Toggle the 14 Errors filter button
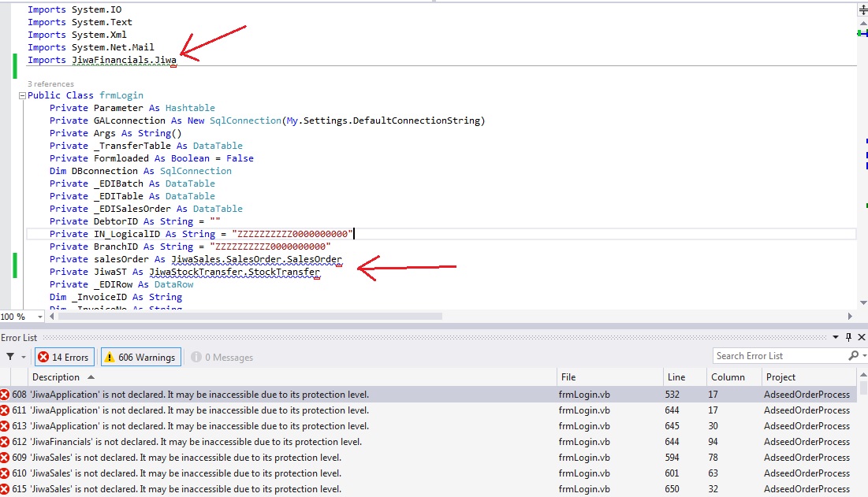 pyautogui.click(x=65, y=357)
